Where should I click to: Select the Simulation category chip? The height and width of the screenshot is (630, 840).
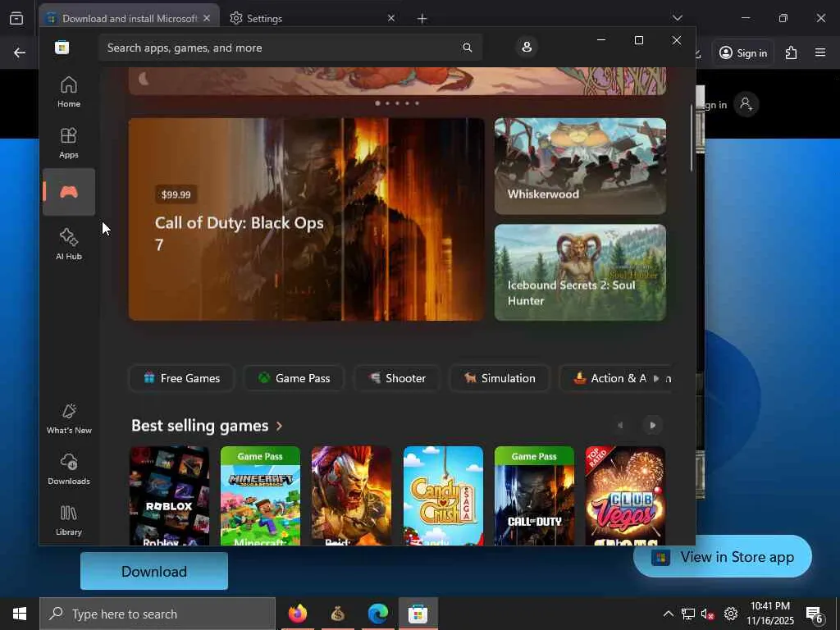coord(500,378)
